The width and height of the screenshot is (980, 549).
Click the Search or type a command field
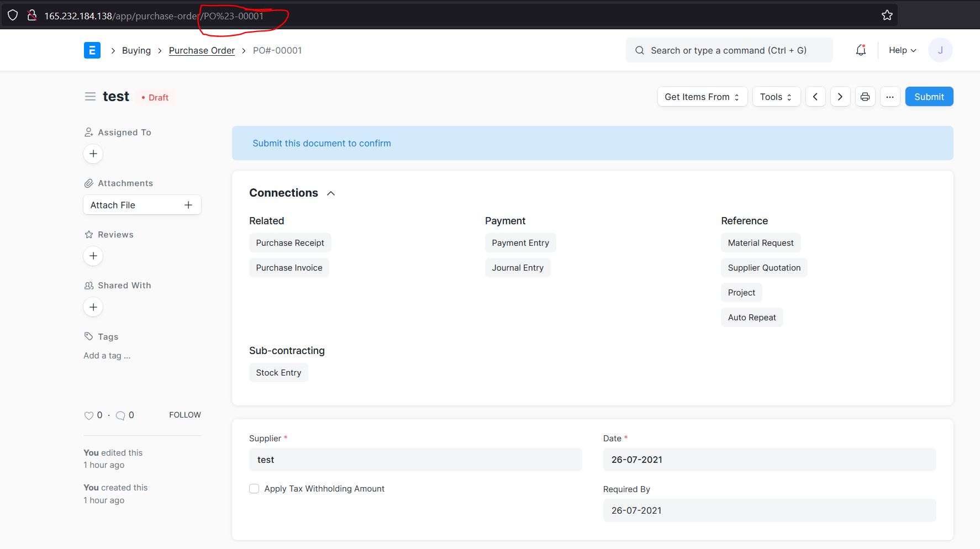(x=729, y=50)
